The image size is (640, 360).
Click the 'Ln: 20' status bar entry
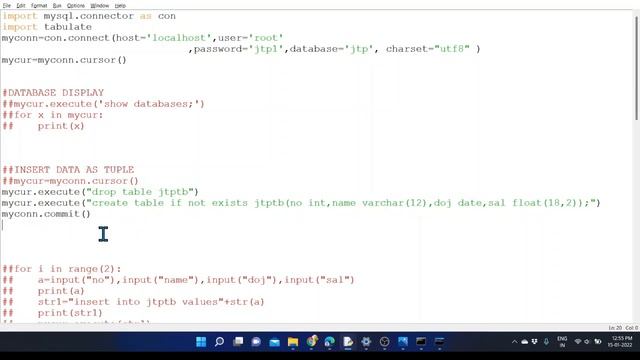tap(615, 328)
